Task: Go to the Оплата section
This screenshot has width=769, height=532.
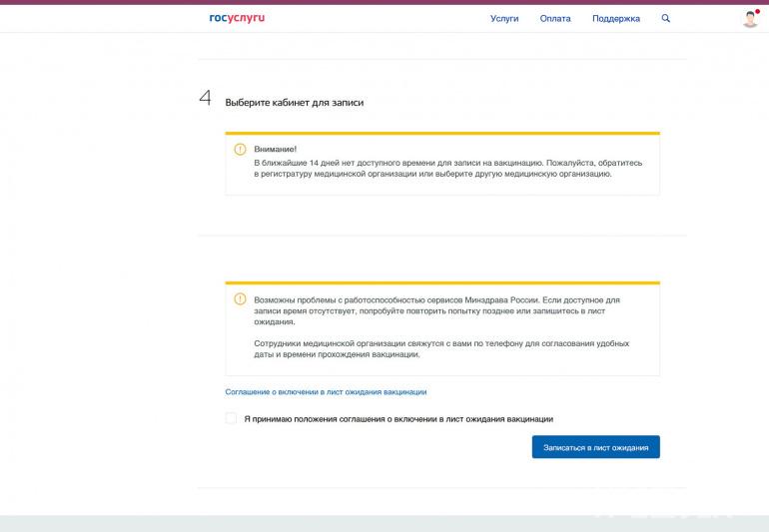Action: [x=555, y=19]
